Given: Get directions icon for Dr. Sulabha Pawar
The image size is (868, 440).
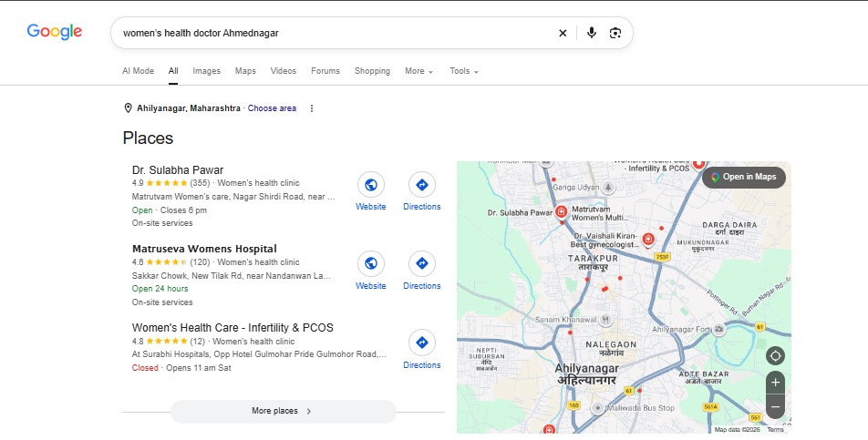Looking at the screenshot, I should 422,185.
